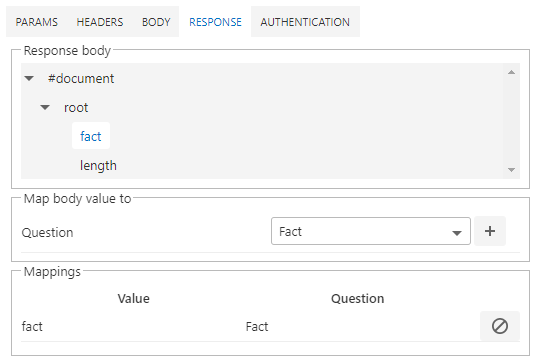Switch to the PARAMS tab
Viewport: 540px width, 362px height.
click(37, 22)
